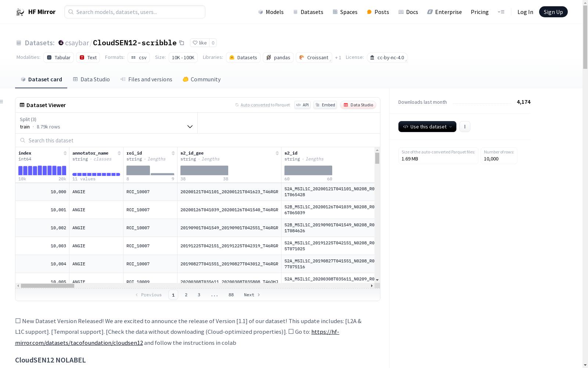Click the csaybar author link
The height and width of the screenshot is (368, 588).
coord(77,43)
